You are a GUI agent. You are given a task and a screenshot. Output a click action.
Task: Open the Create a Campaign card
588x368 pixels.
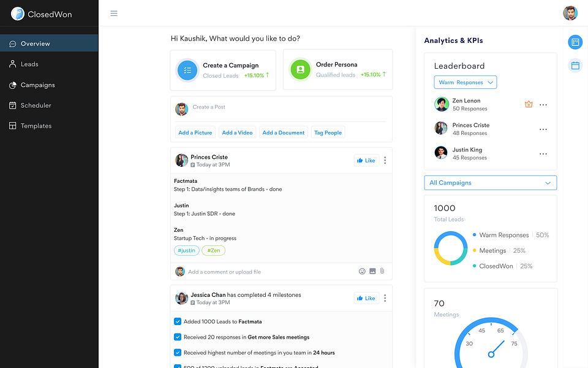pyautogui.click(x=223, y=70)
